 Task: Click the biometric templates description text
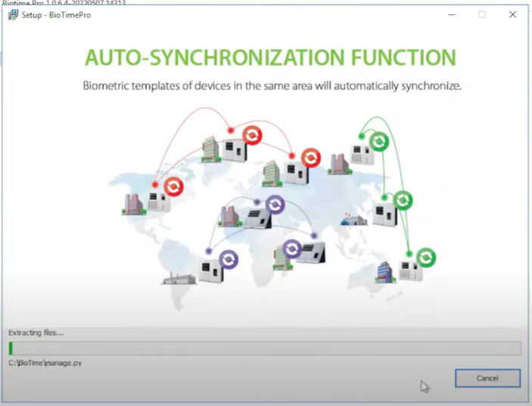coord(272,86)
